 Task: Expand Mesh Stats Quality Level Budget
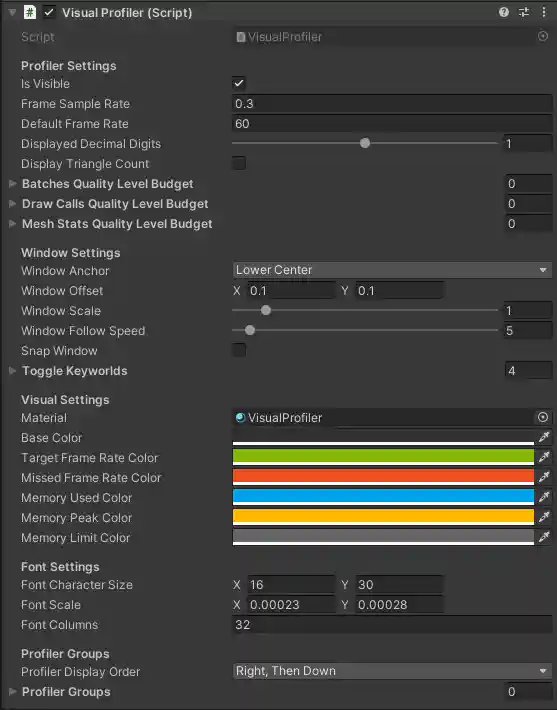pos(13,224)
